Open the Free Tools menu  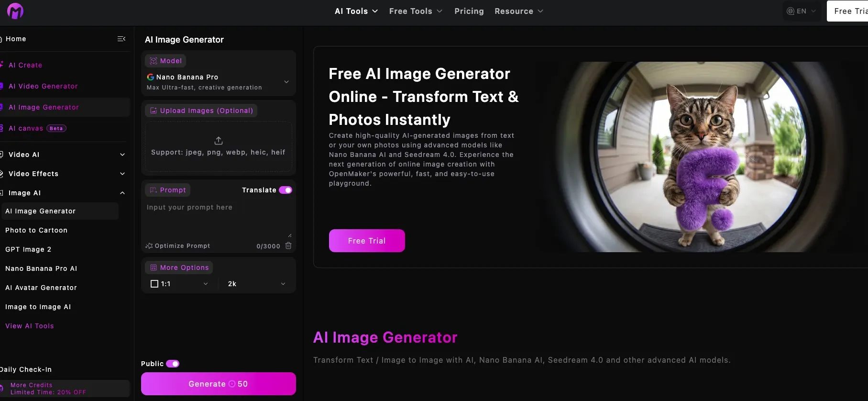[x=416, y=11]
